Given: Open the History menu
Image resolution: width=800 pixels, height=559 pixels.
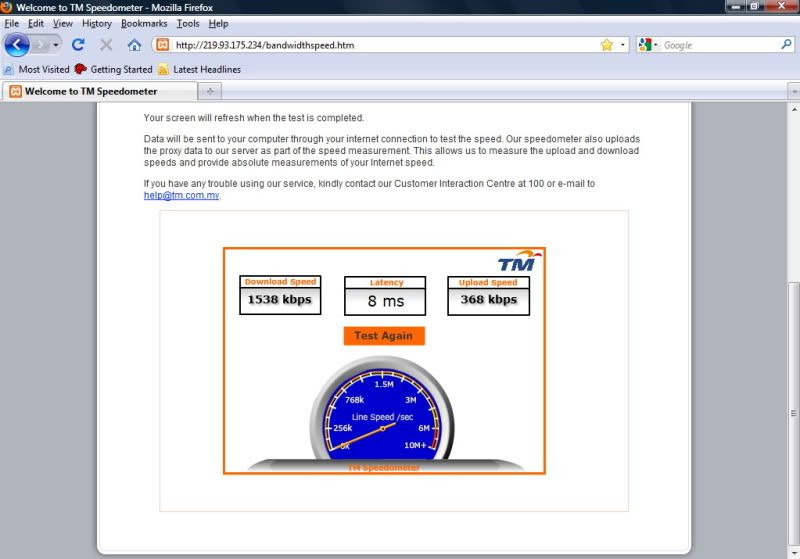Looking at the screenshot, I should click(x=97, y=23).
